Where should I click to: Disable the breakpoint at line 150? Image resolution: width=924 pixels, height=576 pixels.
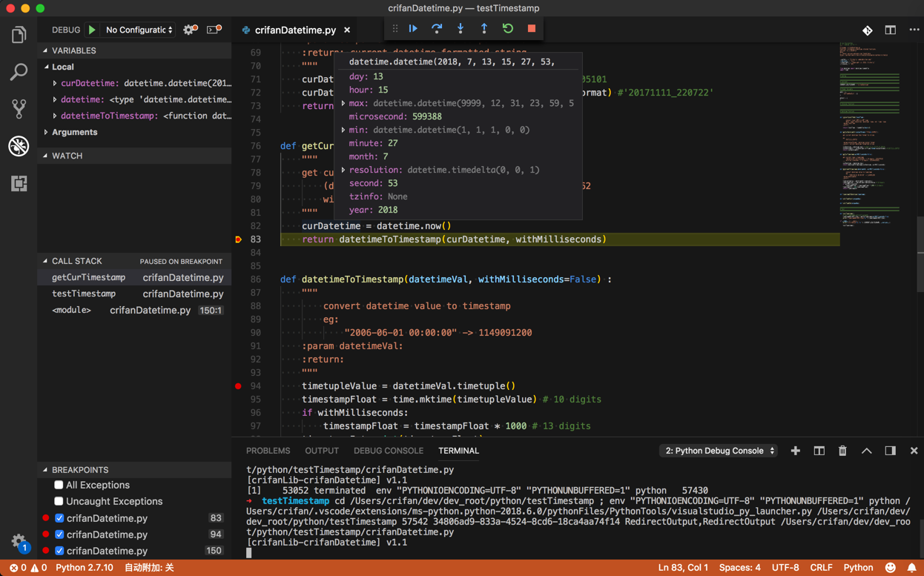point(59,551)
